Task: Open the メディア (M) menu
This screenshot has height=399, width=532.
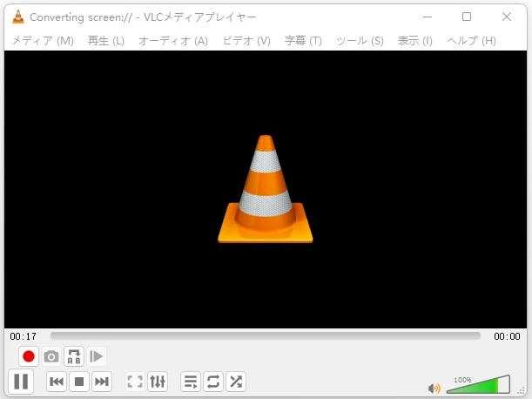Action: (43, 41)
